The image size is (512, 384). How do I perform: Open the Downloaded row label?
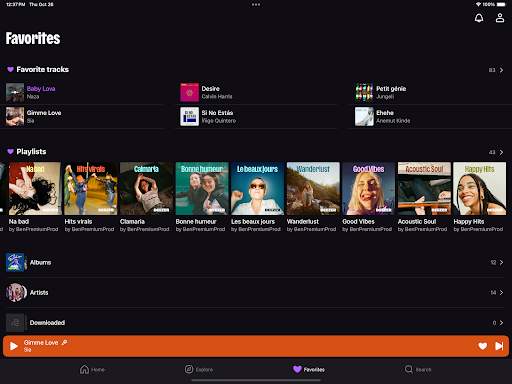[47, 323]
